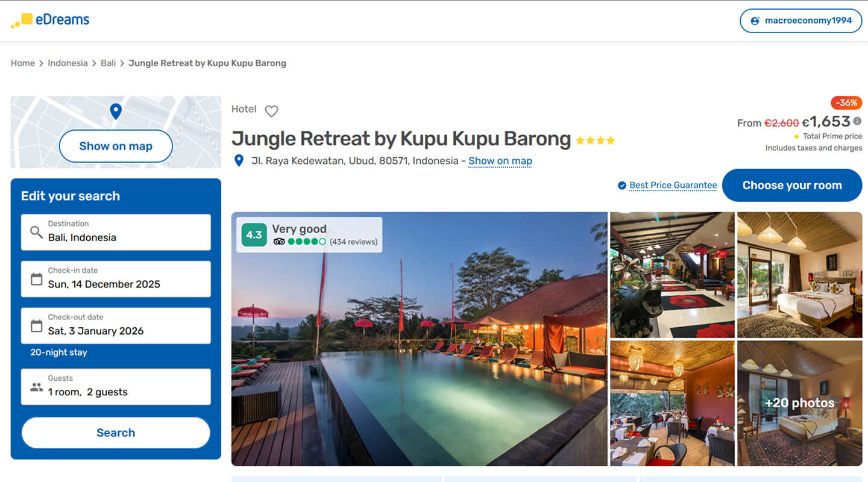868x482 pixels.
Task: Click the price info icon next to €1,653
Action: (857, 121)
